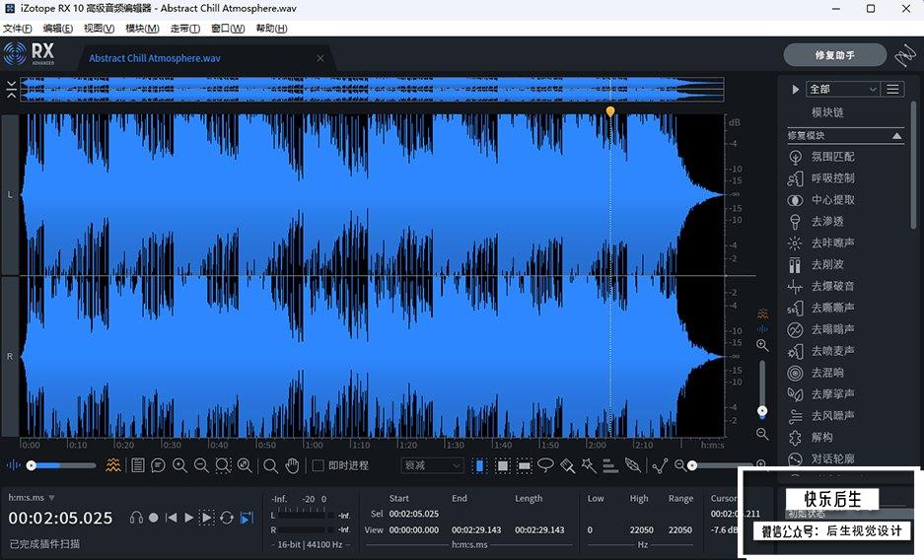Zoom to selection icon in toolbar
This screenshot has width=924, height=560.
(223, 465)
